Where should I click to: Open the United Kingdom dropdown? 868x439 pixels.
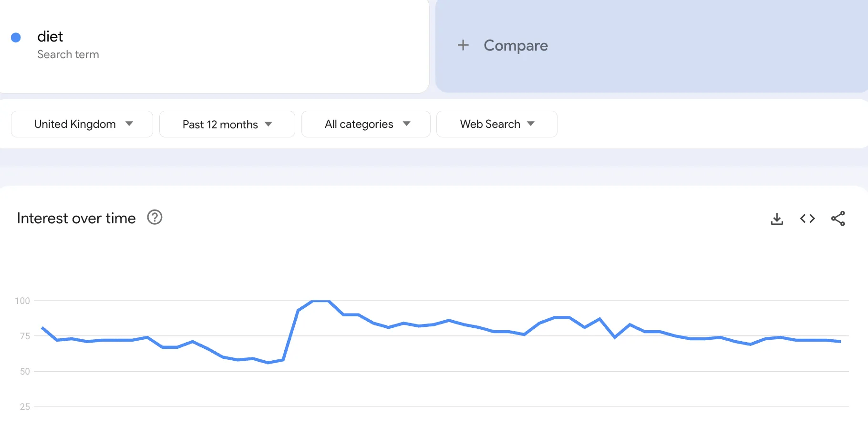tap(75, 124)
